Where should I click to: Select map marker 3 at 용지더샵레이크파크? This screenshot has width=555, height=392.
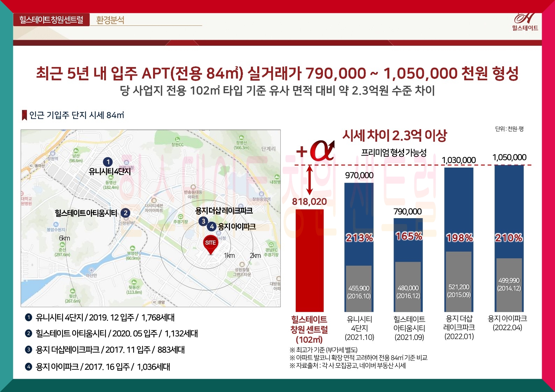point(203,221)
